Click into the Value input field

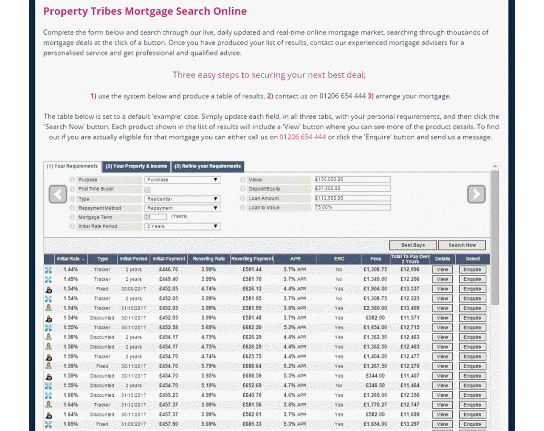(x=352, y=179)
